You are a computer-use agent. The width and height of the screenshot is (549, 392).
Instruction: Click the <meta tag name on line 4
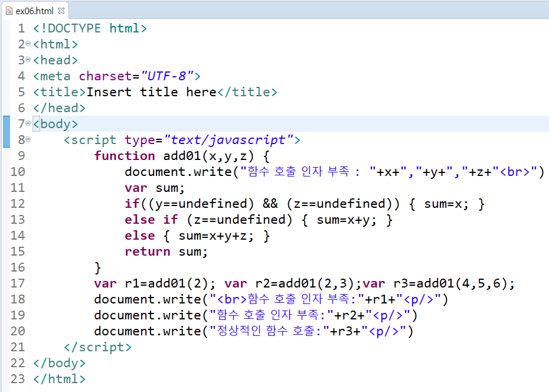point(52,76)
